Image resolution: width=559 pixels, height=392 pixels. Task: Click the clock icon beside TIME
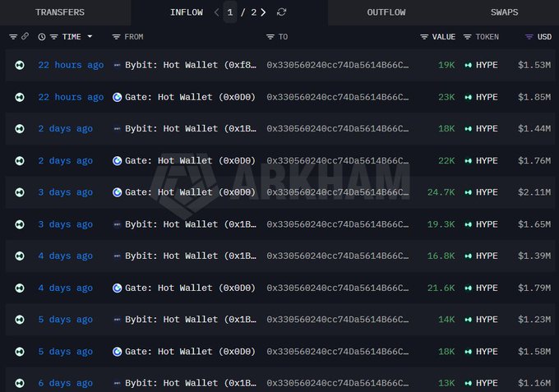click(42, 37)
